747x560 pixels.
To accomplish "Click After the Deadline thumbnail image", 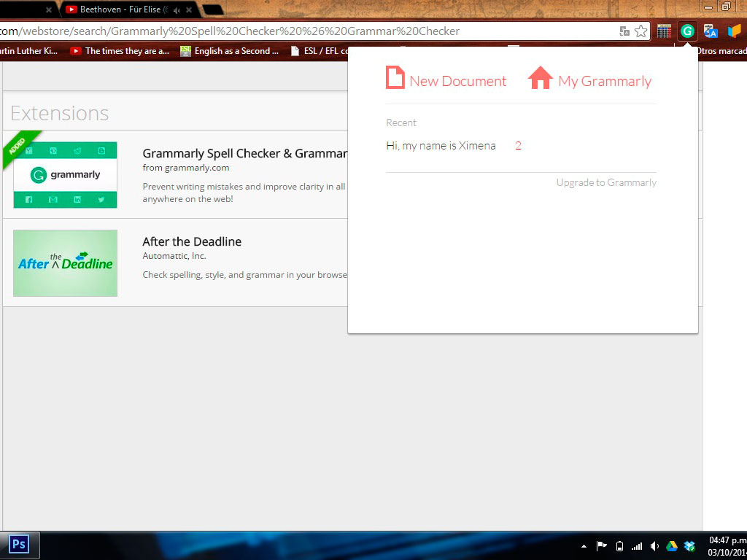I will pos(65,262).
